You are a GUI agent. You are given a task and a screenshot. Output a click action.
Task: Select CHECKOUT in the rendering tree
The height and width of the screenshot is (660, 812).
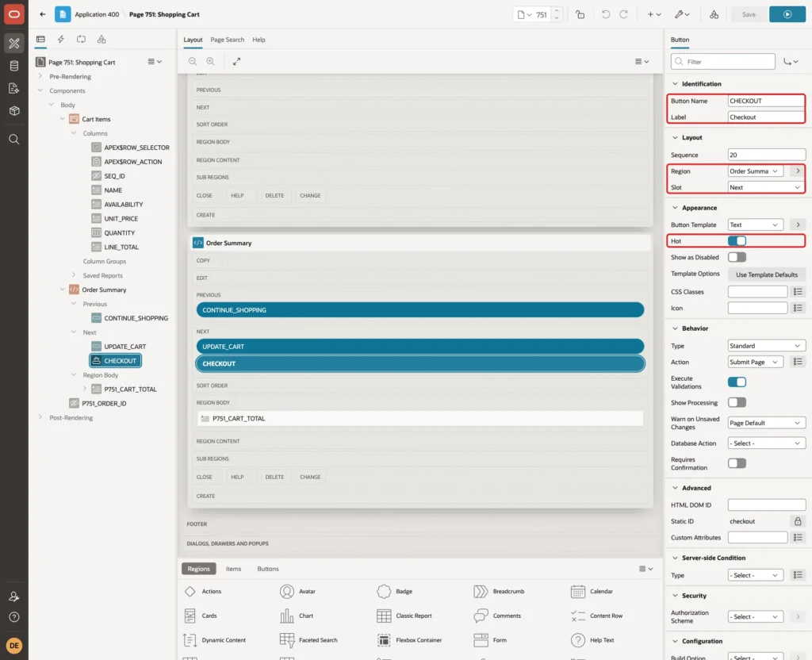coord(116,361)
